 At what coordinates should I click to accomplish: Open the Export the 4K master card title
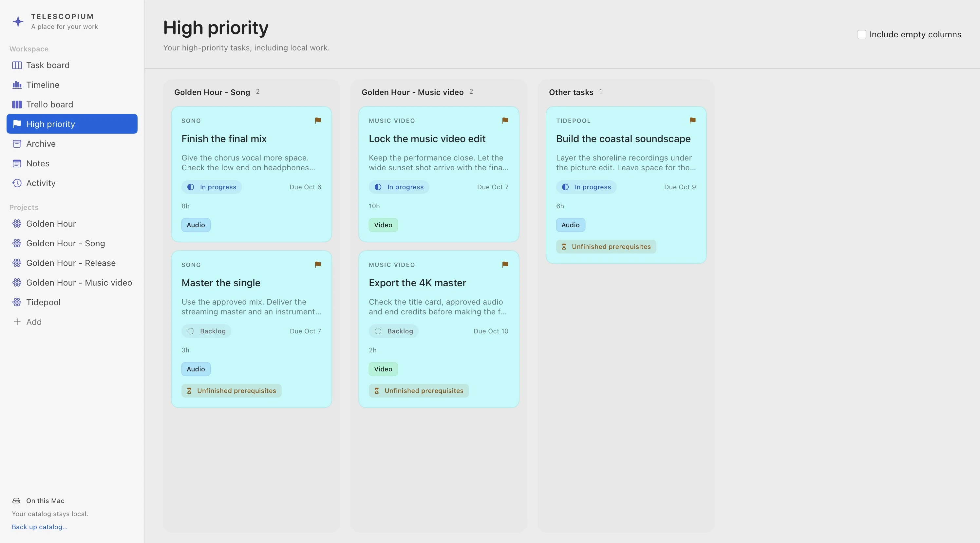[x=417, y=283]
